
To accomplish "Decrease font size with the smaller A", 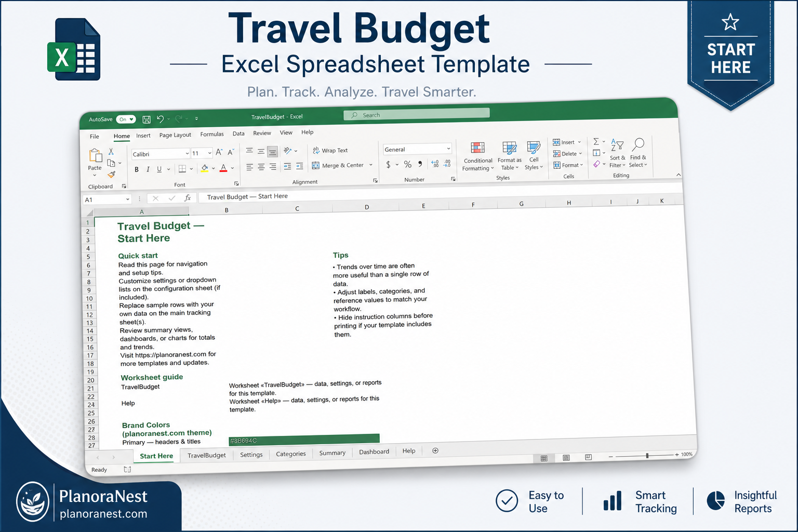I will [230, 152].
